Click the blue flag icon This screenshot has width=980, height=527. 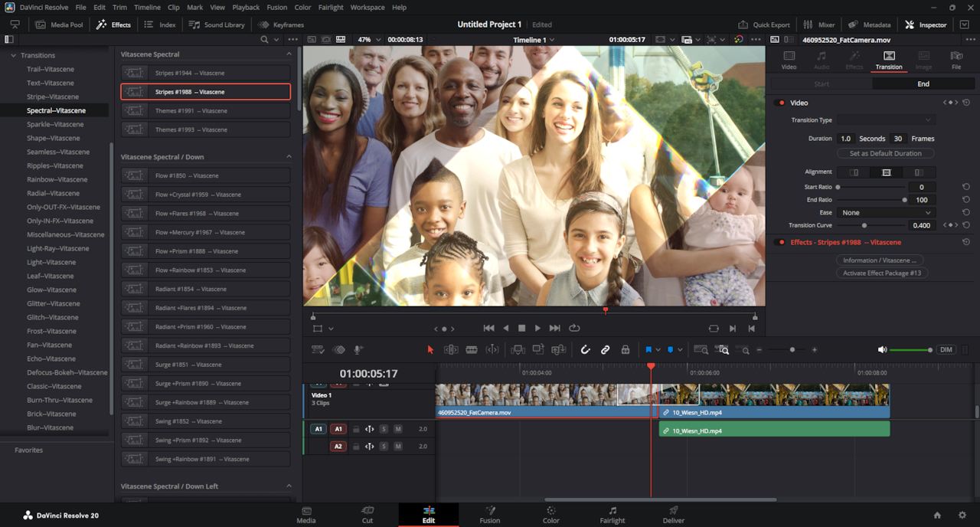[x=648, y=350]
